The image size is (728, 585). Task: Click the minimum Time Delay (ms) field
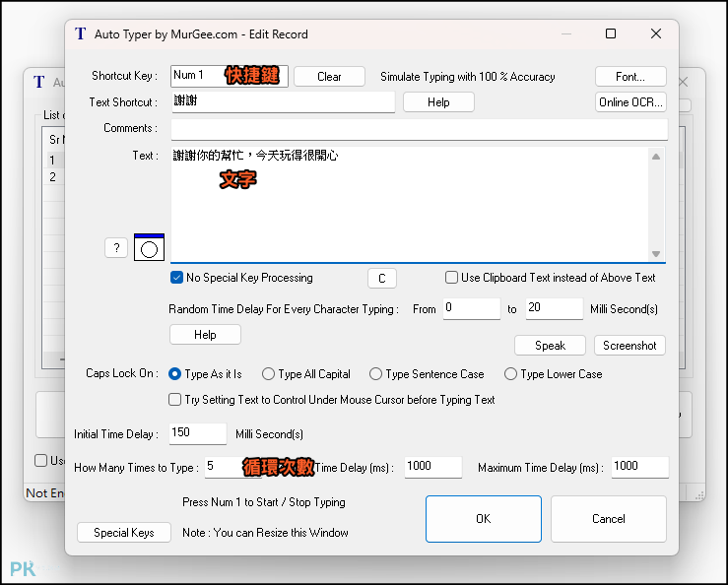(x=433, y=467)
